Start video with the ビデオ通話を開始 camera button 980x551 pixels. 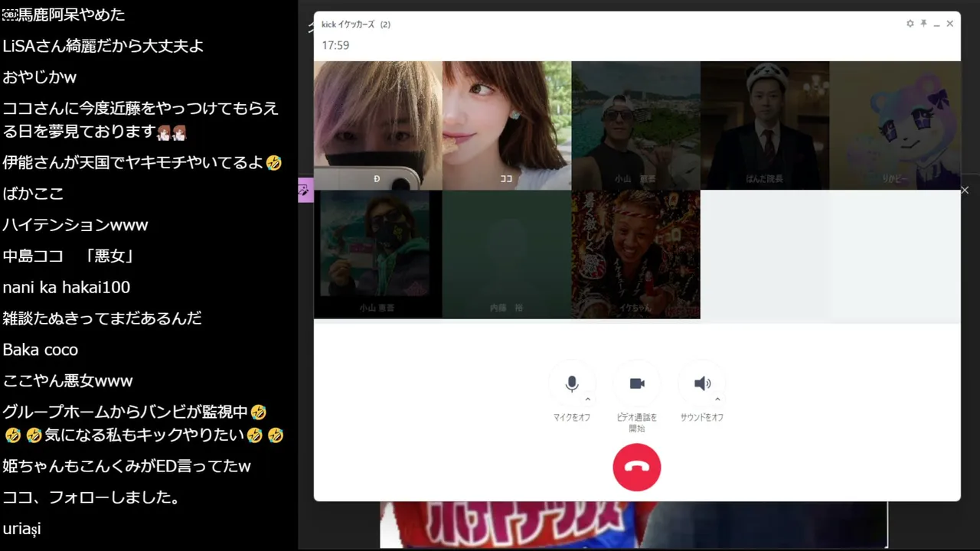tap(637, 384)
